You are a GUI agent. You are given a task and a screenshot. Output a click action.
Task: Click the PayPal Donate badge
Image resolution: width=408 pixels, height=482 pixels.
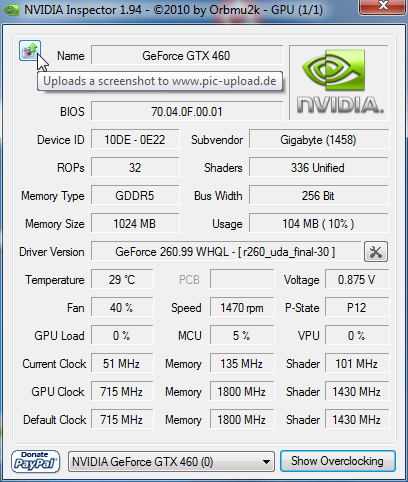tap(35, 462)
